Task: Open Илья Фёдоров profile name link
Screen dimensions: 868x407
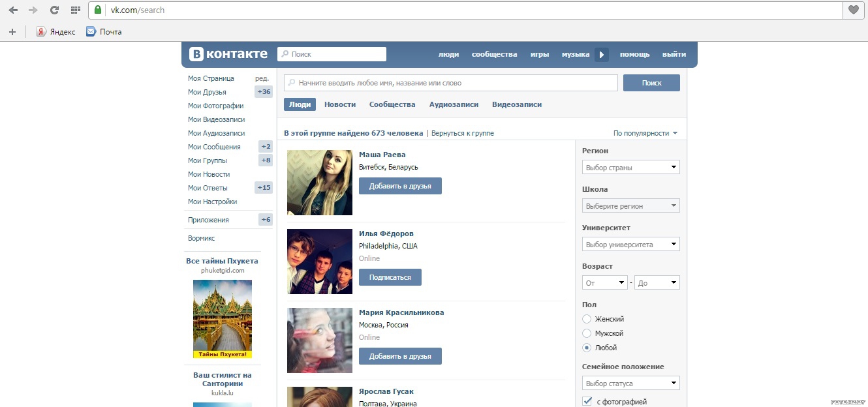Action: pyautogui.click(x=386, y=234)
